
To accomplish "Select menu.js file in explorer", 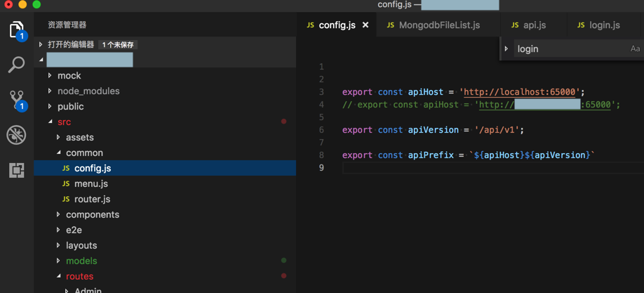I will point(90,183).
